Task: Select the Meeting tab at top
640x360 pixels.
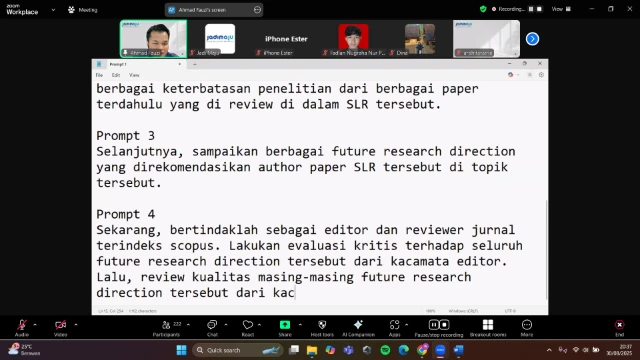Action: pos(83,10)
